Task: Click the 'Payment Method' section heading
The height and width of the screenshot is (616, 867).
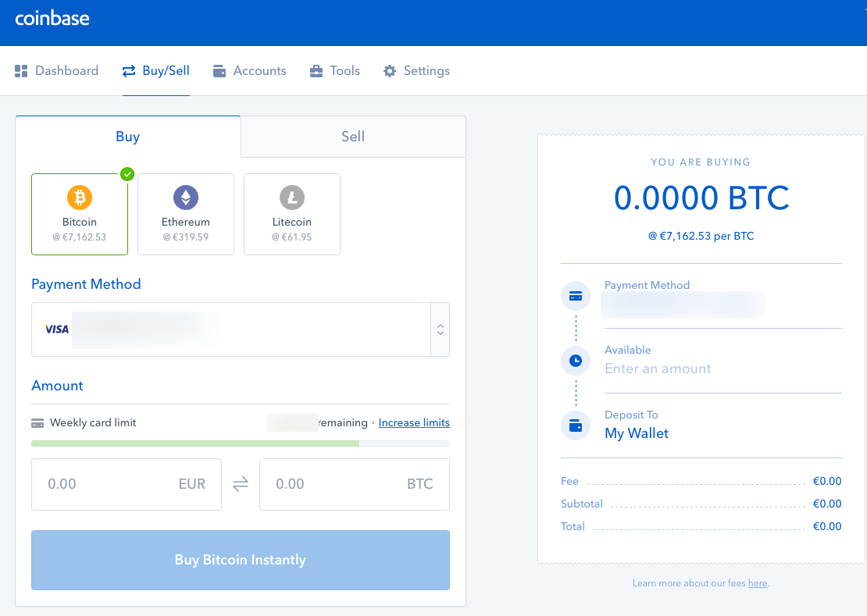Action: coord(86,284)
